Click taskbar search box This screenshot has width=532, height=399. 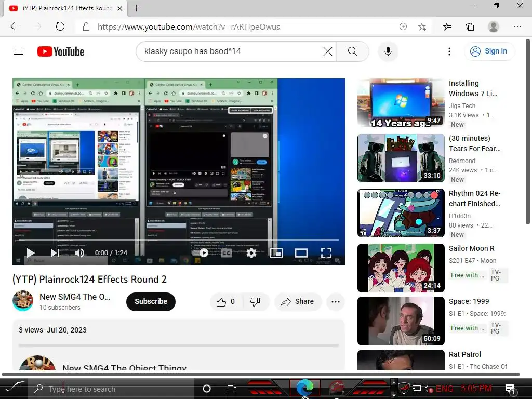111,389
